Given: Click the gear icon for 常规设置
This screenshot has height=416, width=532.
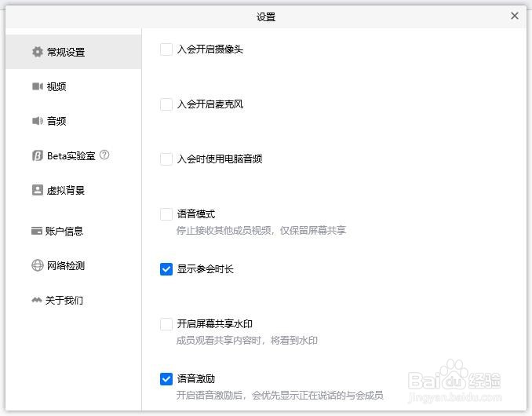Looking at the screenshot, I should (37, 52).
